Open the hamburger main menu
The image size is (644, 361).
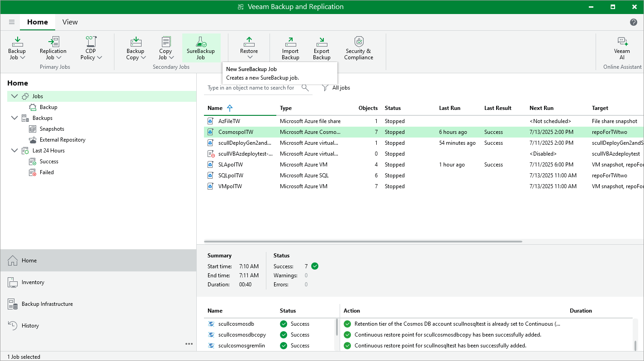coord(12,22)
